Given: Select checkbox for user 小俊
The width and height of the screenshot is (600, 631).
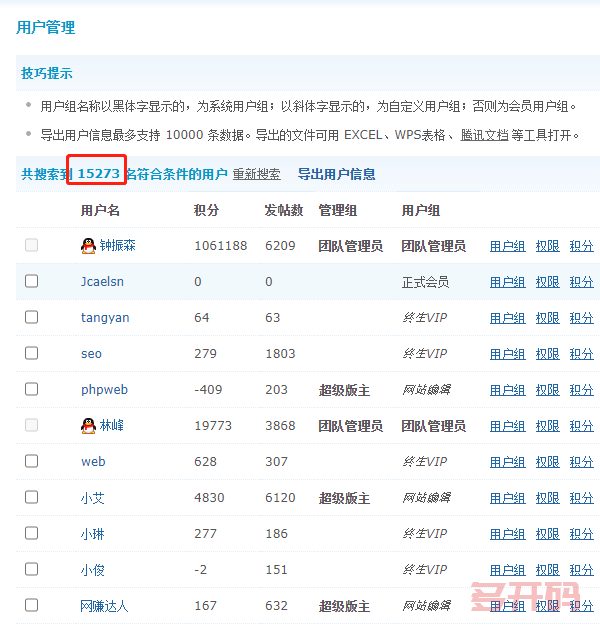Looking at the screenshot, I should (x=32, y=570).
